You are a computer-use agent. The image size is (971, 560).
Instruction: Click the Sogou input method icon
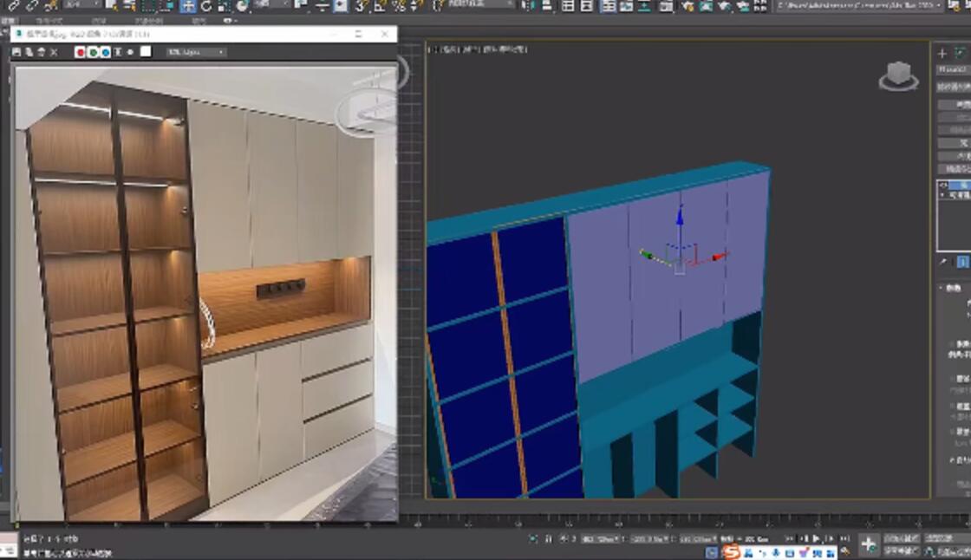coord(733,551)
